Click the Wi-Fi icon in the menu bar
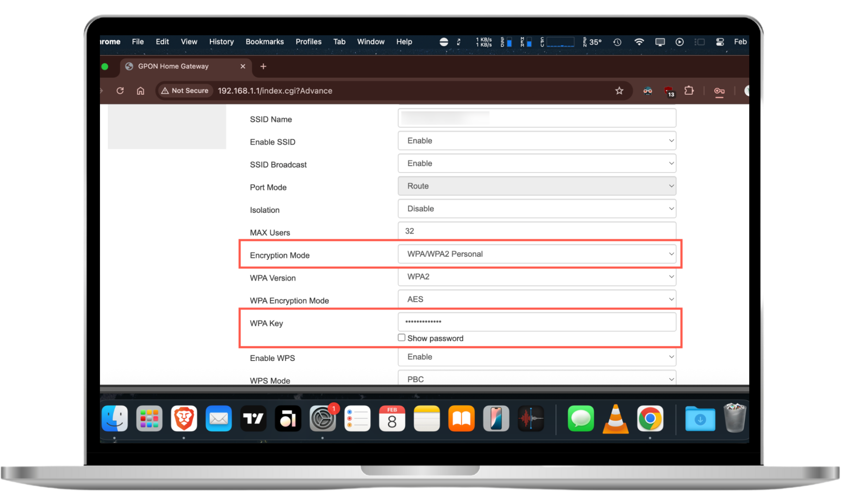This screenshot has width=841, height=504. (x=639, y=41)
